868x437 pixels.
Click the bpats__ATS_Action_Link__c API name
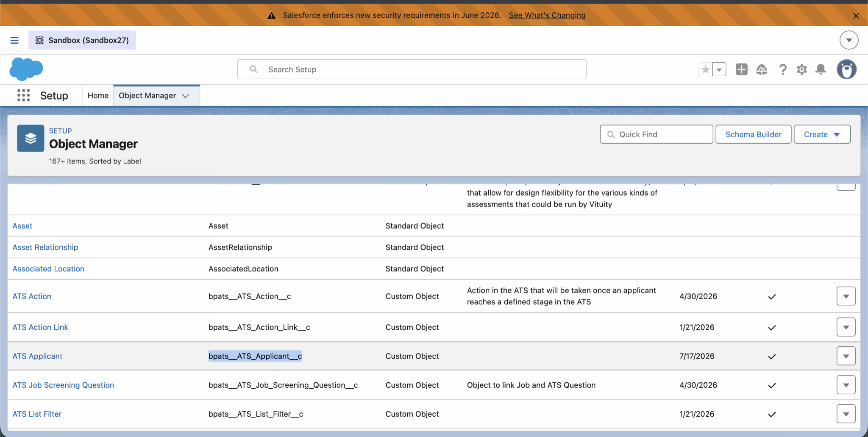(259, 327)
